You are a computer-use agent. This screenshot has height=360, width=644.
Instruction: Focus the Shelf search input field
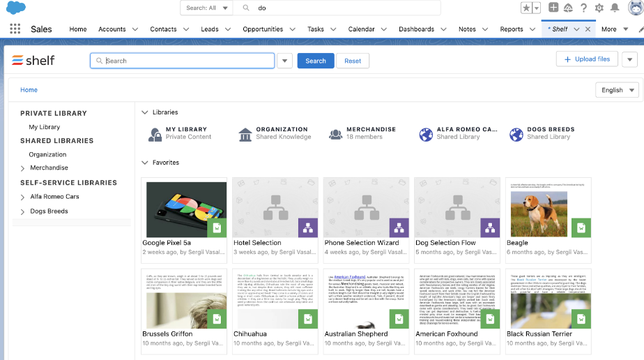click(183, 61)
